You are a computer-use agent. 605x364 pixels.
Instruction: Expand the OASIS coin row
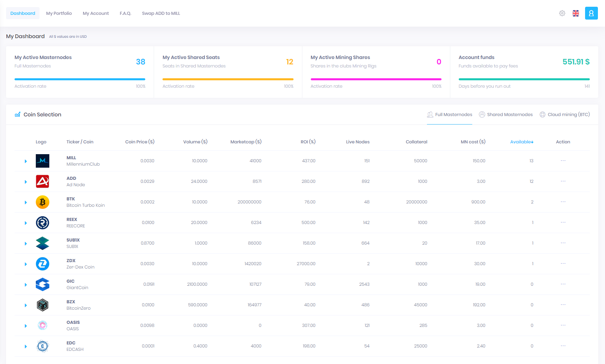(26, 326)
